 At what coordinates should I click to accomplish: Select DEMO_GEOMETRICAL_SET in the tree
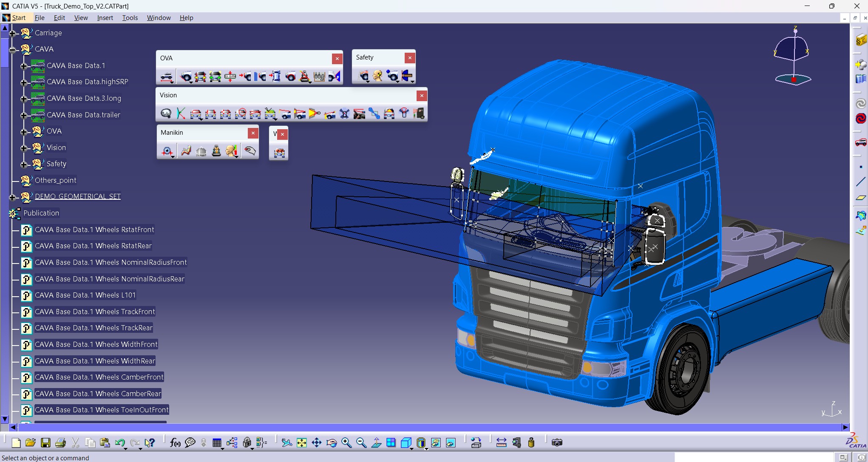77,196
